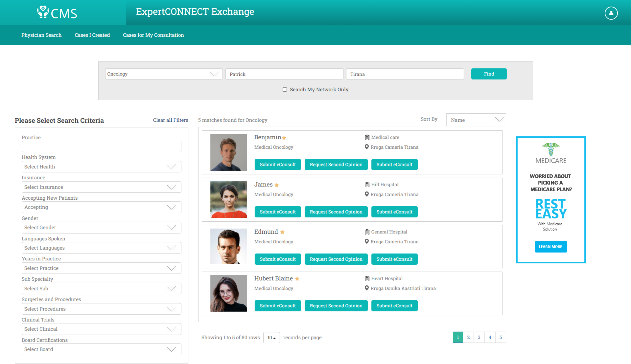The width and height of the screenshot is (631, 364).
Task: Request Second Opinion from Edmund
Action: [x=336, y=259]
